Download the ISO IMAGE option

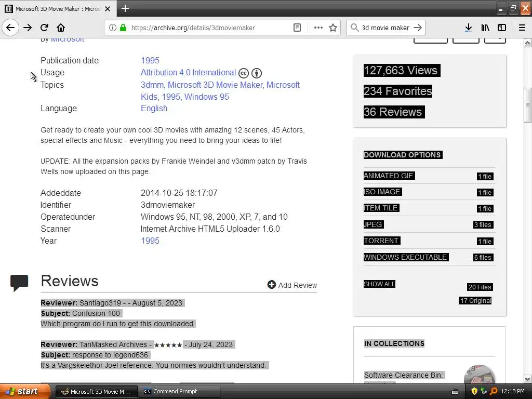click(382, 192)
